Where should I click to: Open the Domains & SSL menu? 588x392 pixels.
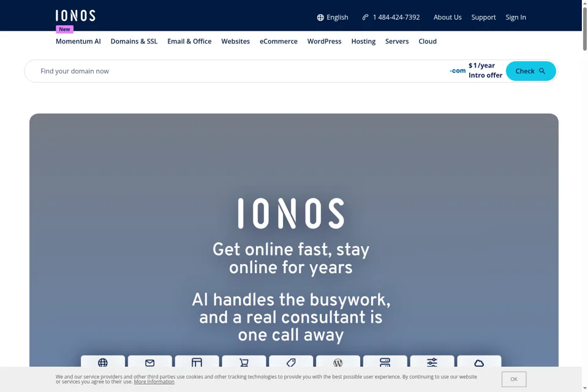[x=134, y=41]
